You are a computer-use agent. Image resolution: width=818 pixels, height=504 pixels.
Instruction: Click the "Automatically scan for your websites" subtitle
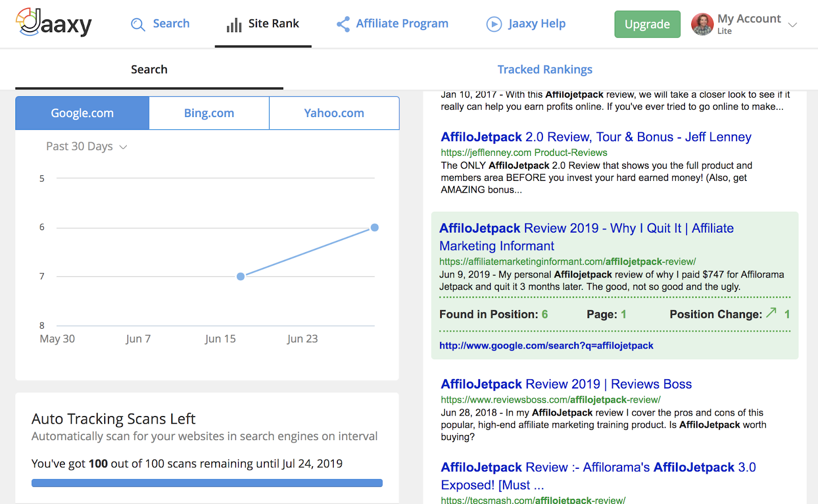point(204,436)
